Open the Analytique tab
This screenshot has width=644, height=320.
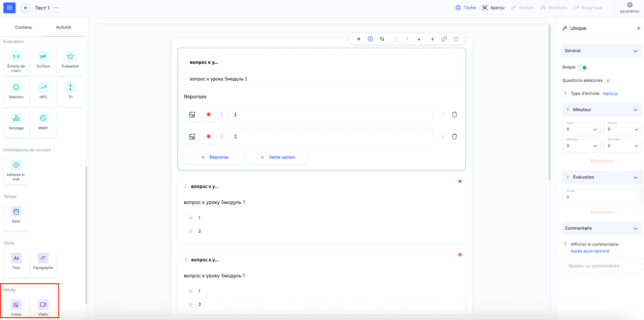point(588,8)
